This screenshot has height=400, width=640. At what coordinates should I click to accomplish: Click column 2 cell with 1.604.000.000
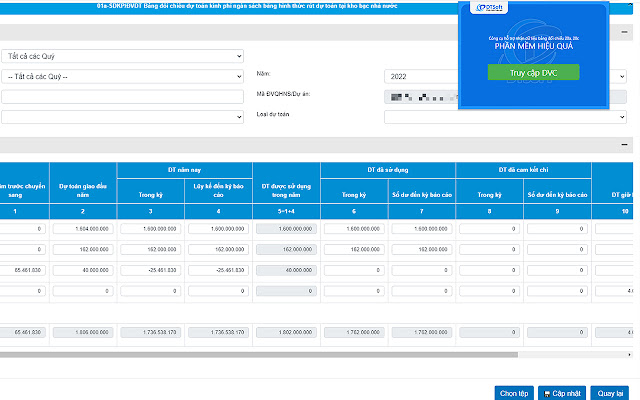click(83, 229)
